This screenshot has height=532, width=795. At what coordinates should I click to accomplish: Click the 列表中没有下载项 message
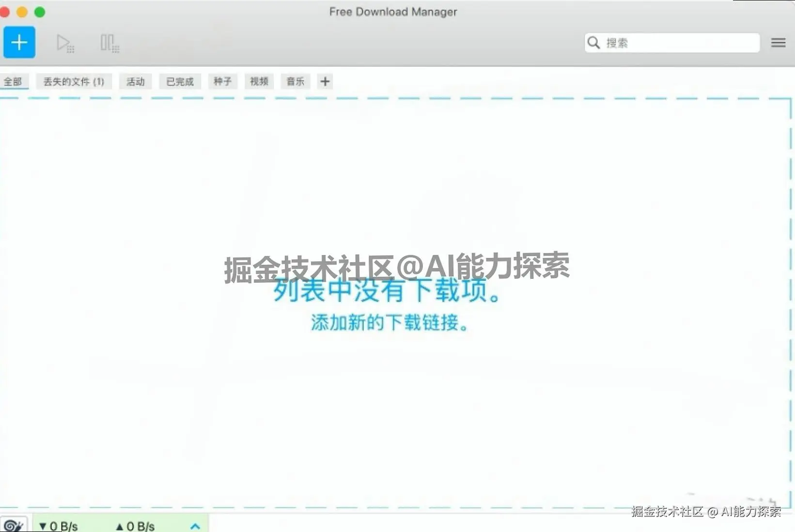pyautogui.click(x=387, y=290)
